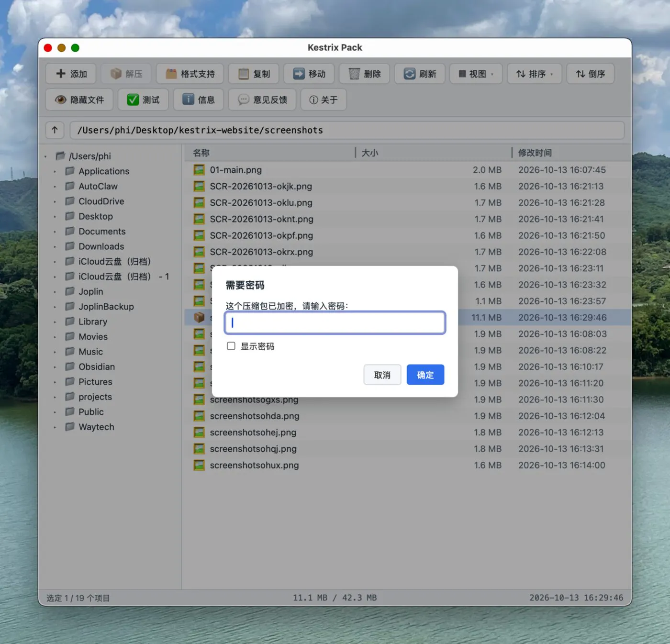Image resolution: width=670 pixels, height=644 pixels.
Task: Expand the Desktop folder node
Action: (x=55, y=216)
